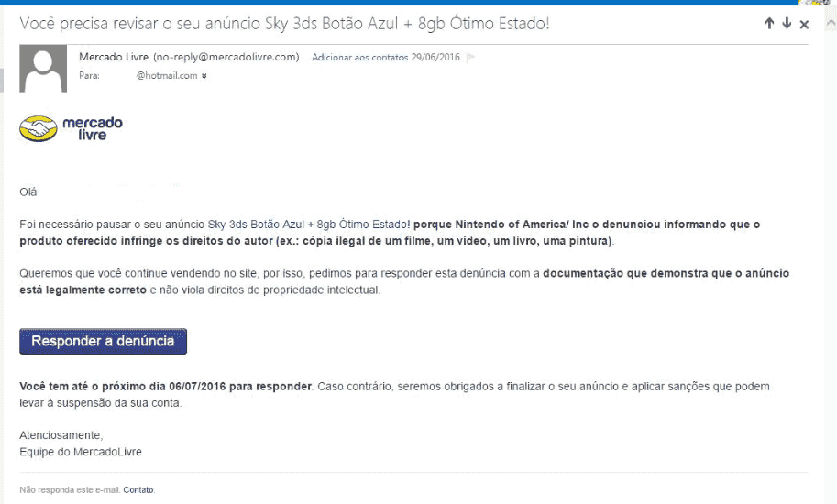
Task: Click the Olá greeting line
Action: pos(28,192)
